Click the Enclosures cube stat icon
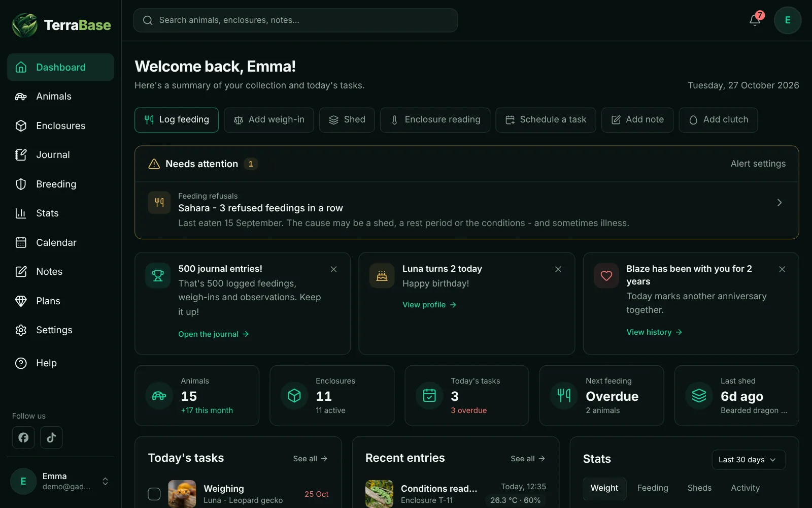812x508 pixels. click(294, 395)
